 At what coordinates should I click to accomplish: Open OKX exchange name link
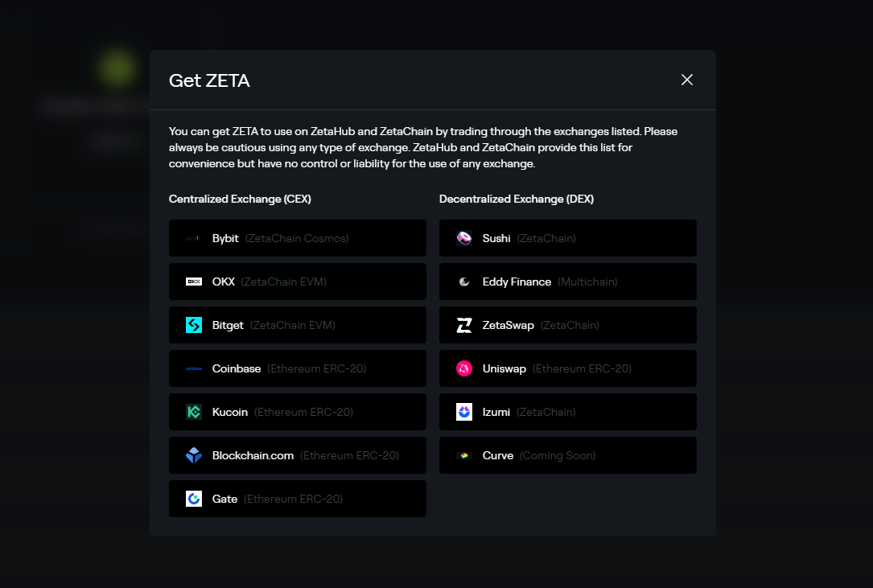(223, 282)
